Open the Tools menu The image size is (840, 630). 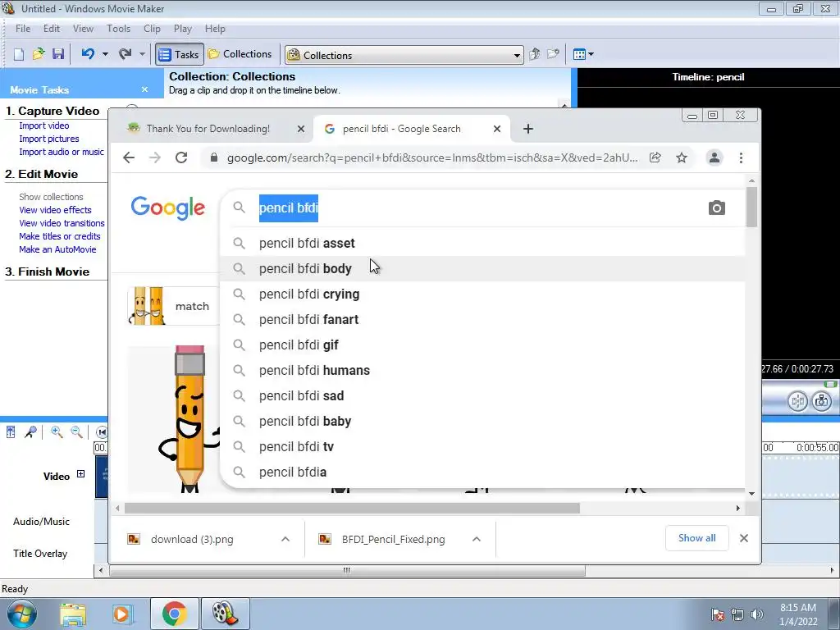click(x=118, y=29)
